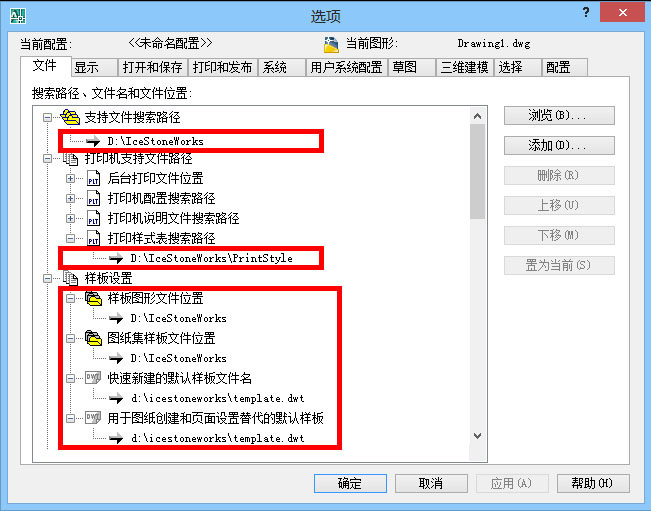Select the PLT icon of 打印机配置搜索路径
The height and width of the screenshot is (511, 651).
coord(93,198)
